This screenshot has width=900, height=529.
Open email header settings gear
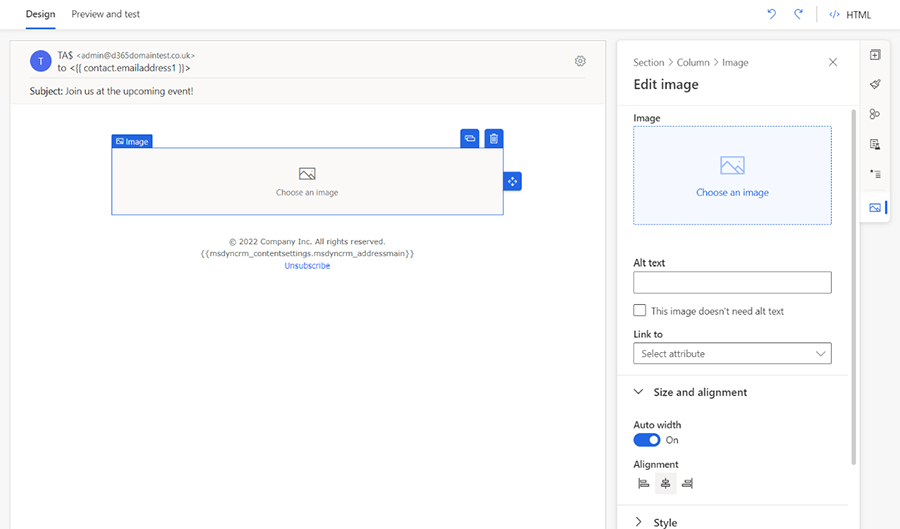(x=580, y=61)
